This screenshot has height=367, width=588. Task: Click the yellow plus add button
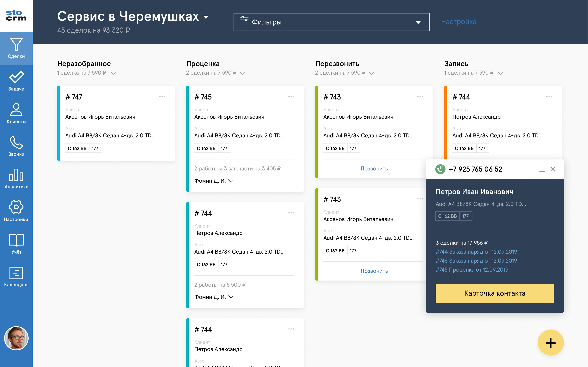pyautogui.click(x=551, y=343)
